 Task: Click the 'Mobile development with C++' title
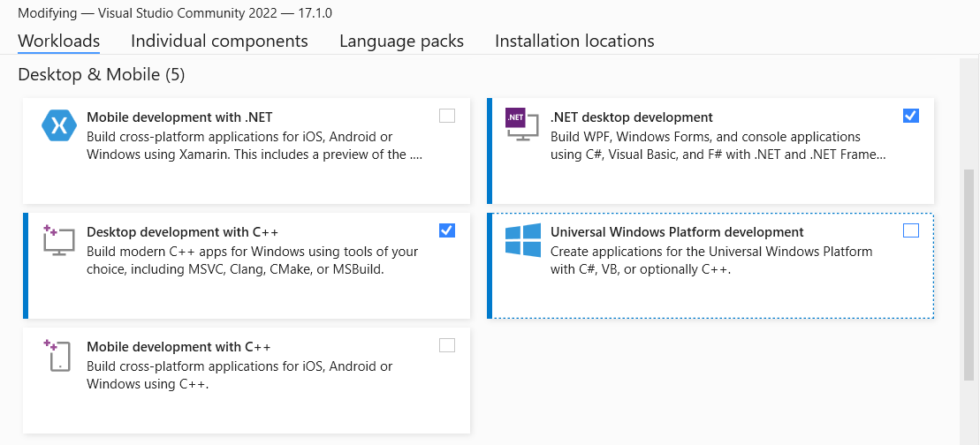179,347
